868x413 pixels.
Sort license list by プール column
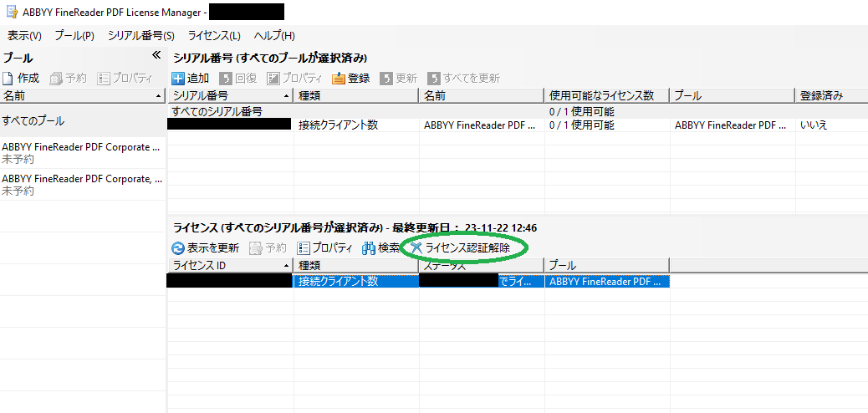click(x=607, y=265)
